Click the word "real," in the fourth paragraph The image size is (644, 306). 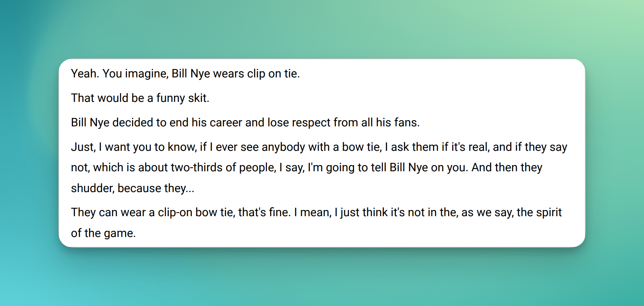479,147
